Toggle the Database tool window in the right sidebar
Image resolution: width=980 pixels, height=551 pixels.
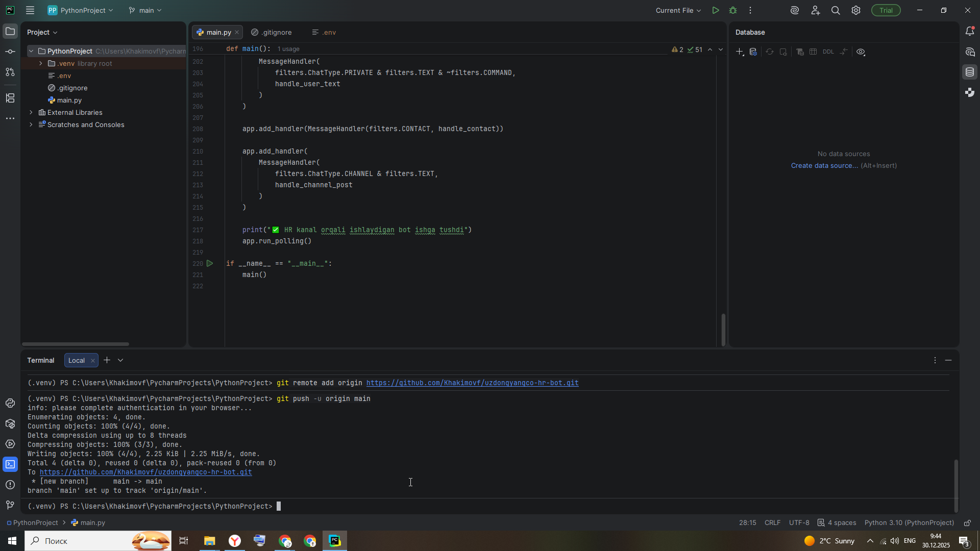[970, 72]
